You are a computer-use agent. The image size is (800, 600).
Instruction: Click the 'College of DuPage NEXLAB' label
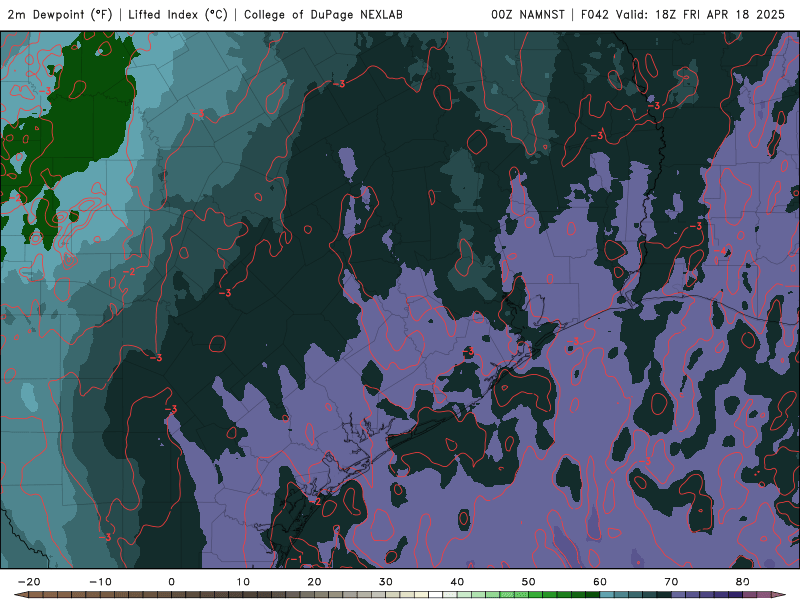point(323,15)
